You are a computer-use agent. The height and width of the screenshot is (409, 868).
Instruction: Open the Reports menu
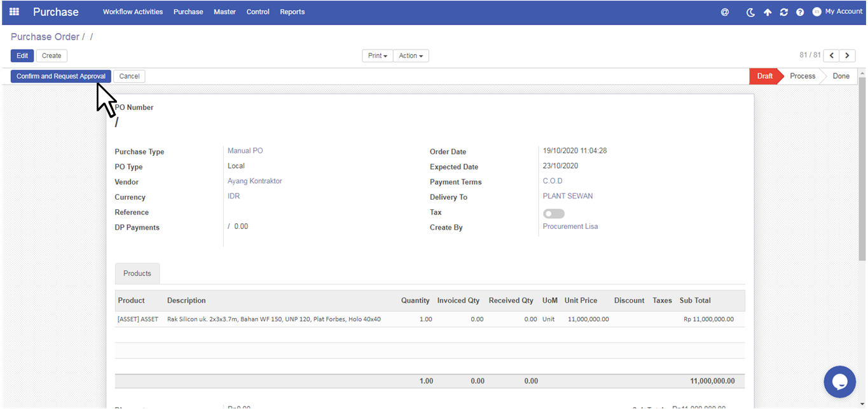[292, 12]
